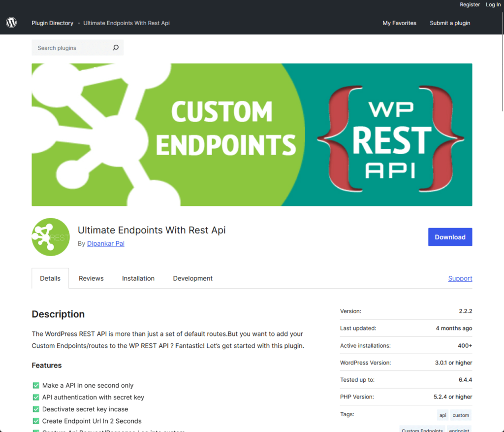Click the Deactivate secret key checkmark icon
Image resolution: width=504 pixels, height=432 pixels.
[36, 409]
